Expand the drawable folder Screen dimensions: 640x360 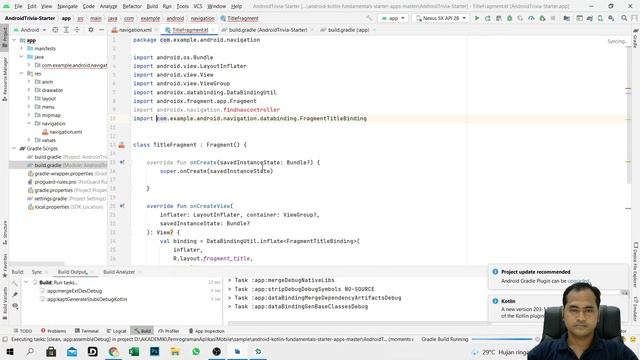29,90
